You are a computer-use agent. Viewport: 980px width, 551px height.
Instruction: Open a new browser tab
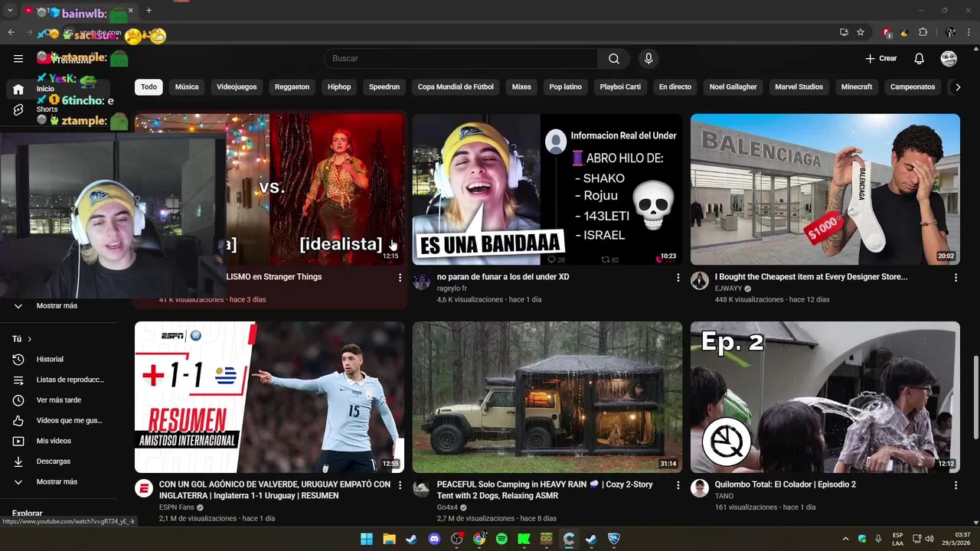[x=149, y=10]
